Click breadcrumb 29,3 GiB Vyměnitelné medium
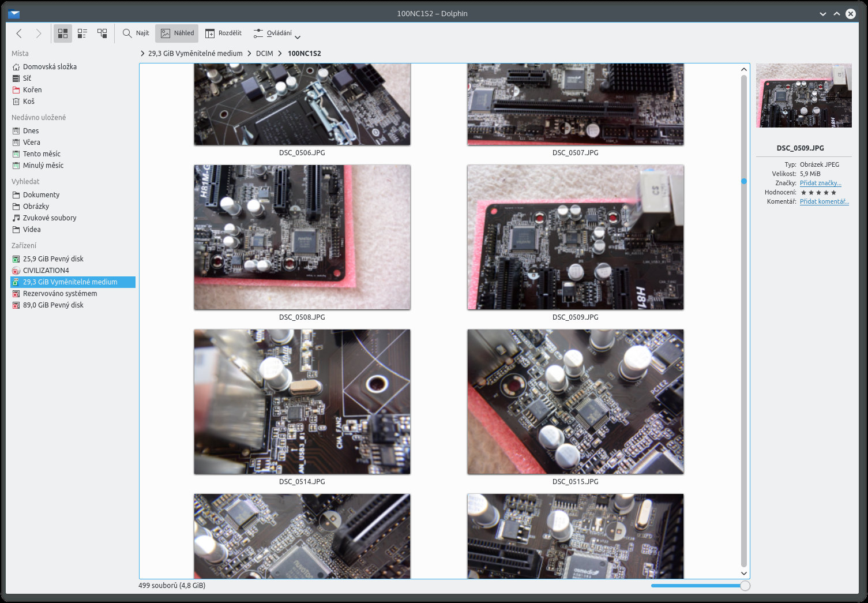Image resolution: width=868 pixels, height=603 pixels. pos(195,53)
